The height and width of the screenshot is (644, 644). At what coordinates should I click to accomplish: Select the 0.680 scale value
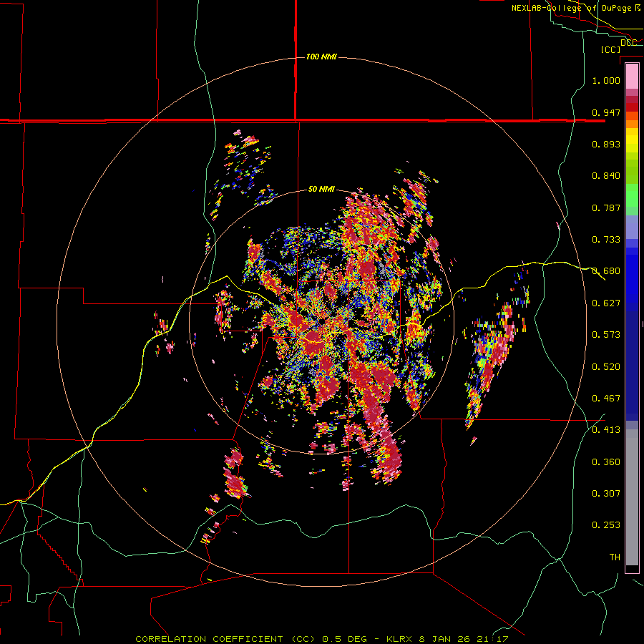click(606, 271)
